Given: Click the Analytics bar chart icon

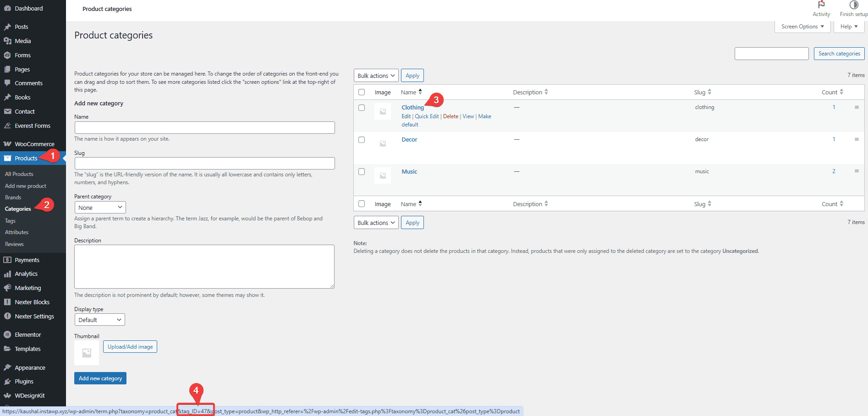Looking at the screenshot, I should [x=7, y=274].
